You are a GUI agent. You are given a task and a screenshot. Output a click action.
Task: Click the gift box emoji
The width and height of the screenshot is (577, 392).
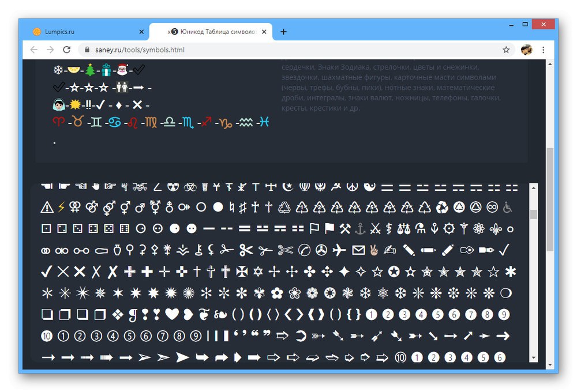coord(106,70)
